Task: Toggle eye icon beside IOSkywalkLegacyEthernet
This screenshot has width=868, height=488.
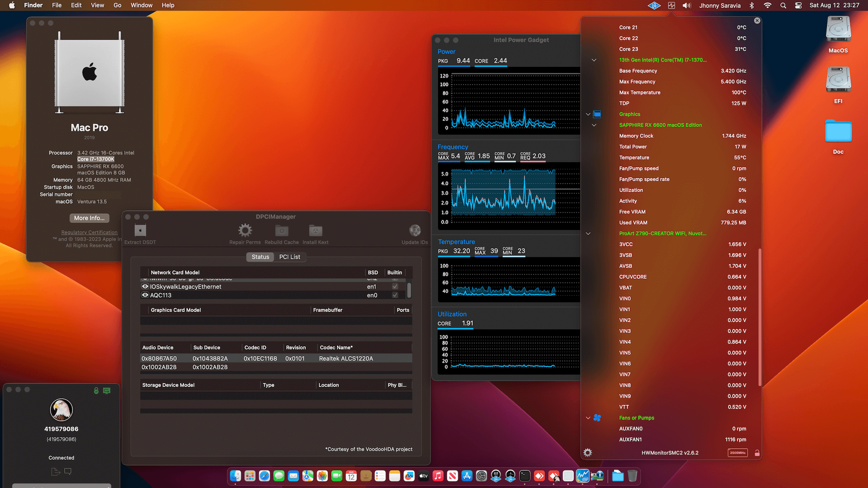Action: [x=145, y=286]
